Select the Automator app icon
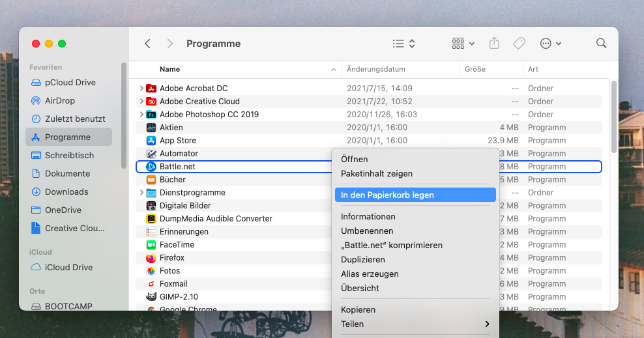644x338 pixels. pos(151,154)
